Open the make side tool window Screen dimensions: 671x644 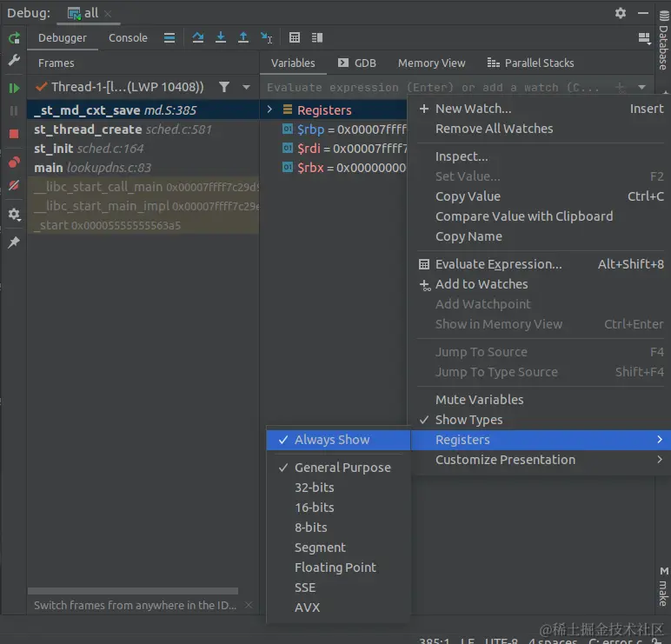click(663, 587)
